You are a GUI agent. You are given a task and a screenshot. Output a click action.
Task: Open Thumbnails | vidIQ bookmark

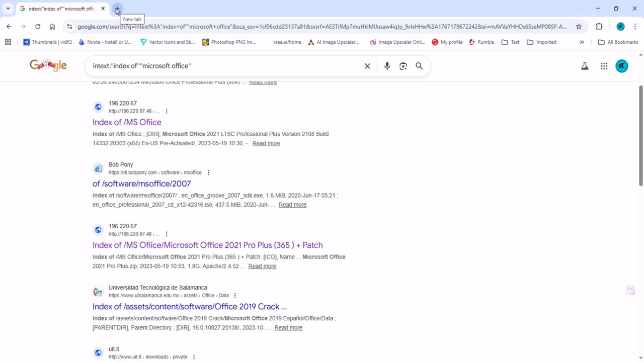(x=48, y=42)
